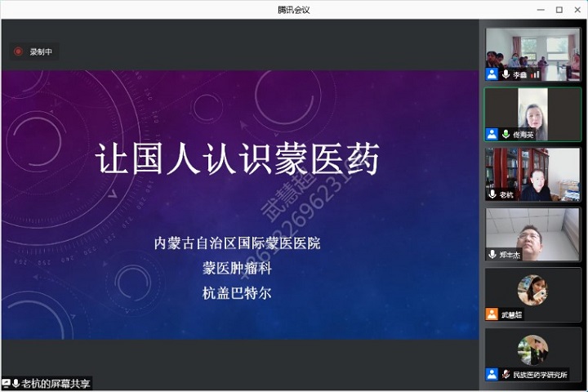Click 佟海英's green active microphone icon
The height and width of the screenshot is (392, 588).
506,135
